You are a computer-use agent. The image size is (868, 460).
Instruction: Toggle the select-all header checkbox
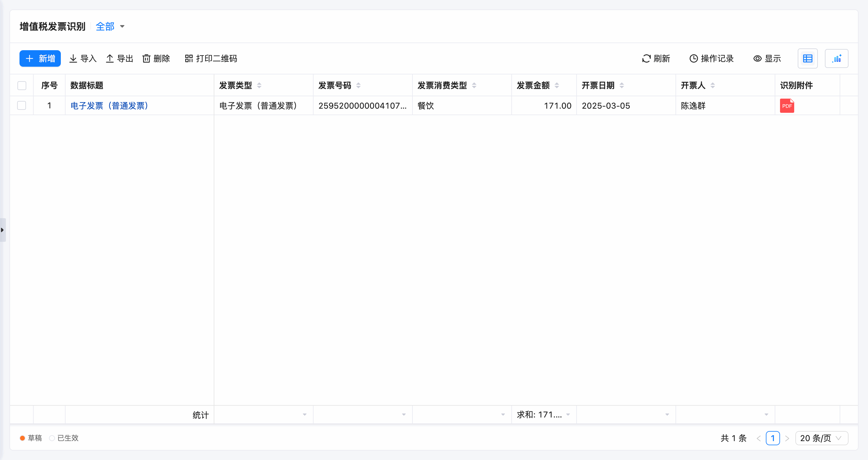(22, 86)
